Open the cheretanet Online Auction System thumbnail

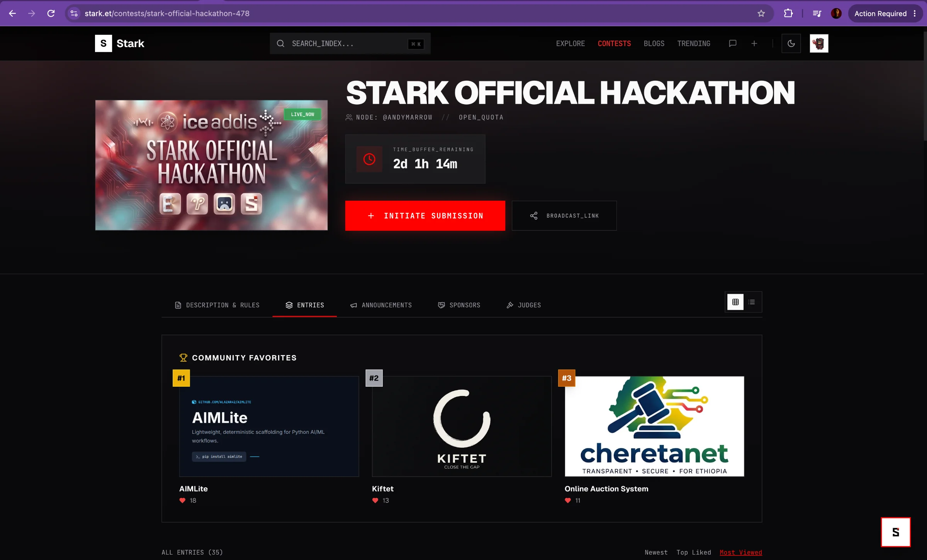coord(654,426)
